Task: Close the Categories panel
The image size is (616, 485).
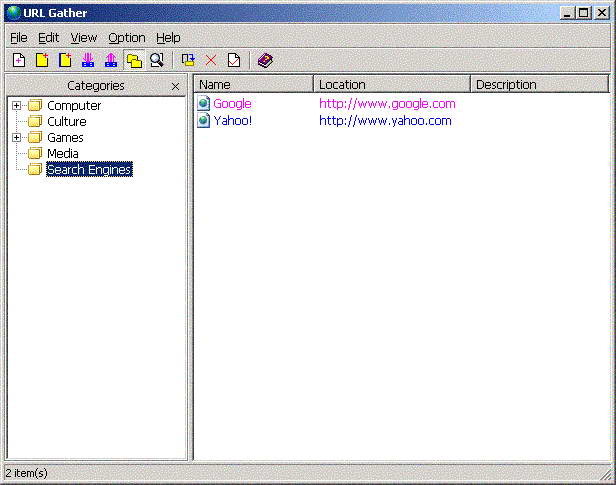Action: click(x=176, y=86)
